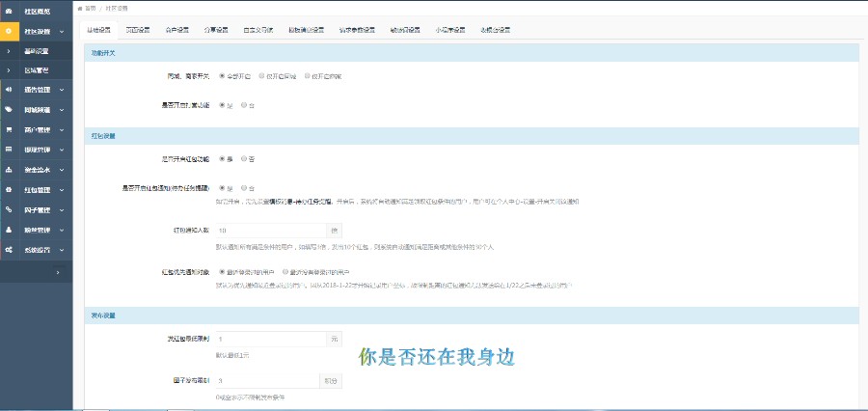
Task: Click the 社区设置 breadcrumb text
Action: (x=117, y=9)
